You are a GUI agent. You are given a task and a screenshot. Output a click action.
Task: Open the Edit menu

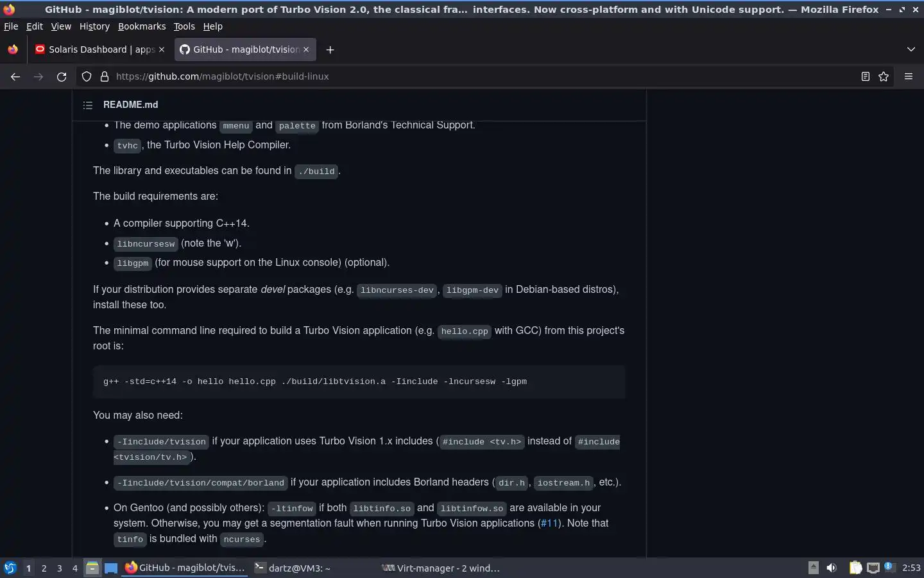pos(35,26)
